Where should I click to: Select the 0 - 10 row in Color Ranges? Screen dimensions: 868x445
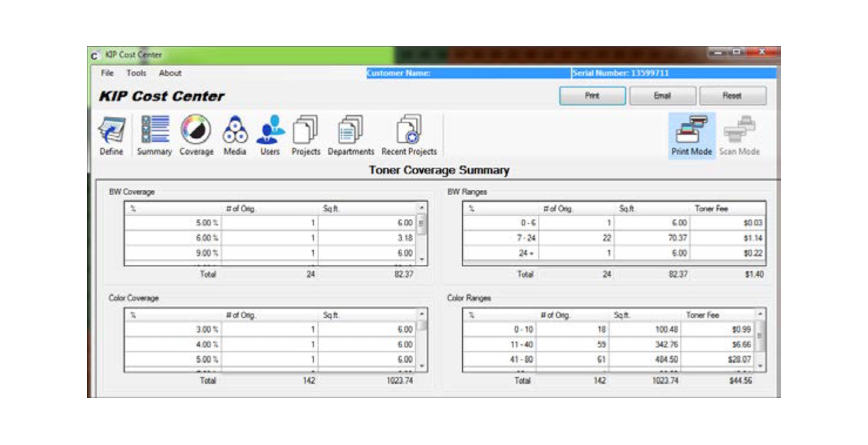609,330
